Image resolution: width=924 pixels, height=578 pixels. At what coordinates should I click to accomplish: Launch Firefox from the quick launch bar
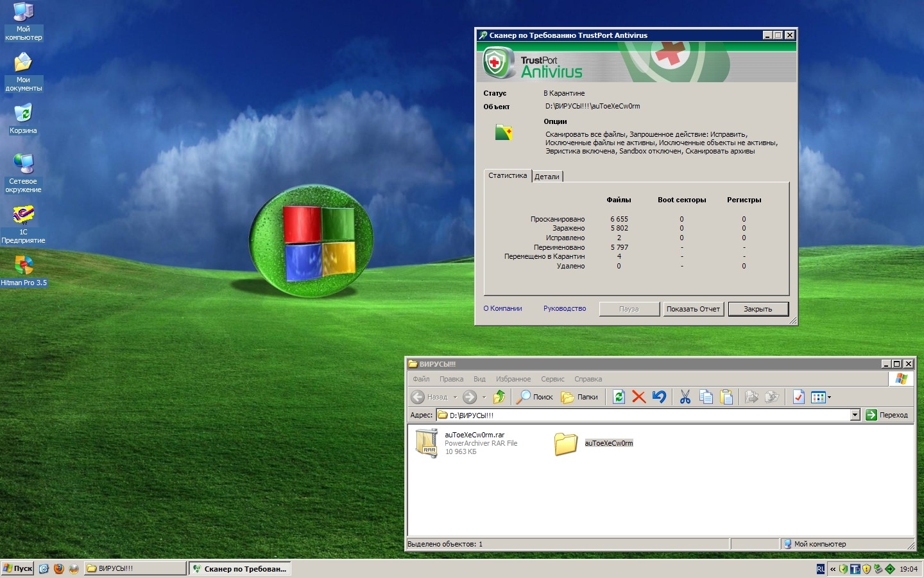pyautogui.click(x=59, y=568)
